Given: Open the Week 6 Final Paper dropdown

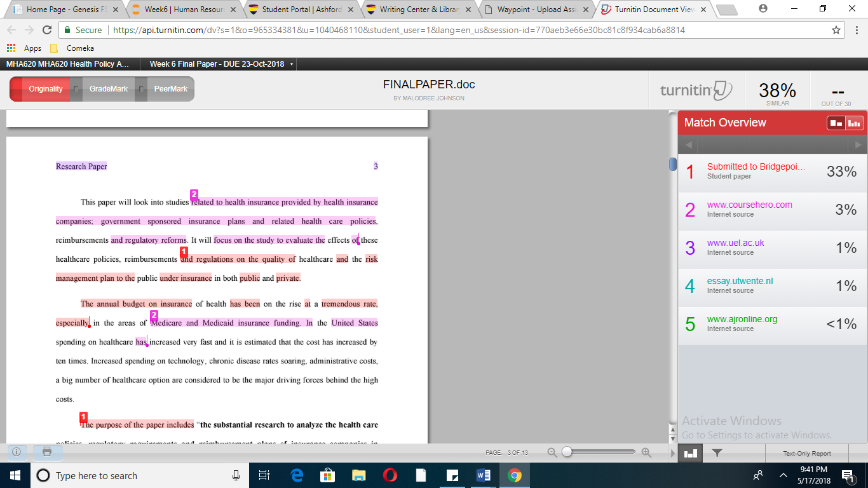Looking at the screenshot, I should [x=221, y=64].
